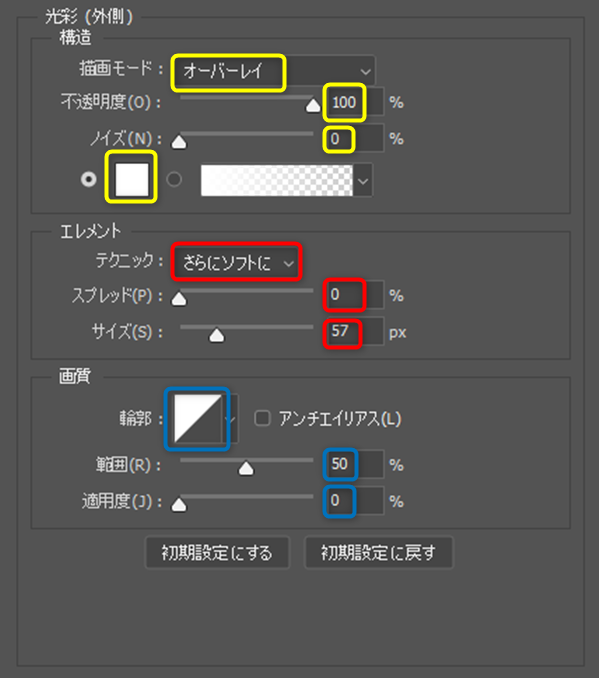Click the 不透明度 value field showing 100
The width and height of the screenshot is (599, 678).
coord(356,102)
